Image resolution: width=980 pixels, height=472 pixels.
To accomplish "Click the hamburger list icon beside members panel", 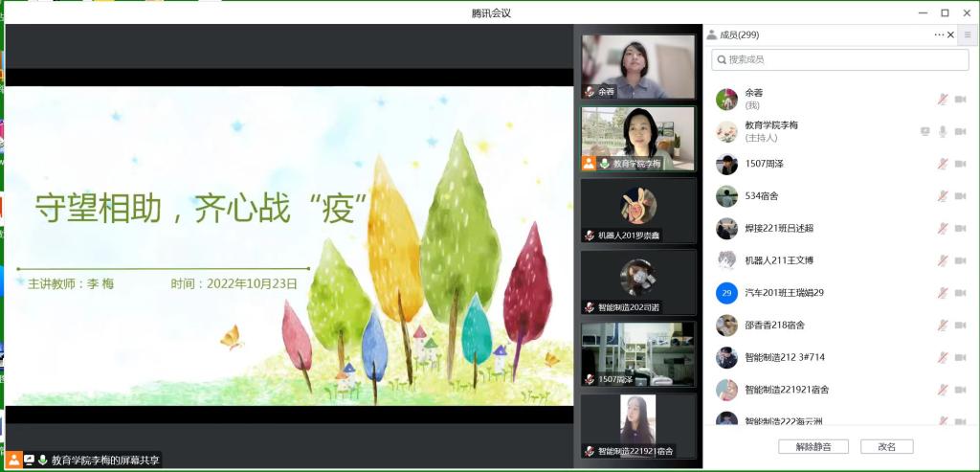I will (x=968, y=35).
